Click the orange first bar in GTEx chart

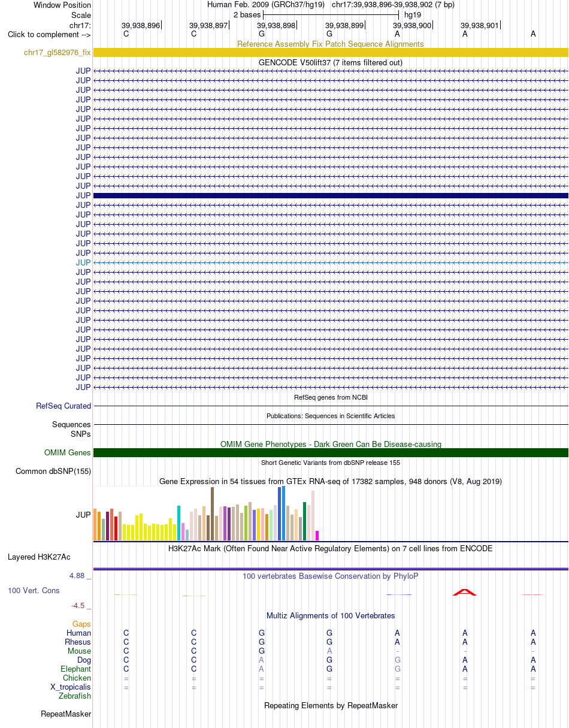click(x=95, y=525)
